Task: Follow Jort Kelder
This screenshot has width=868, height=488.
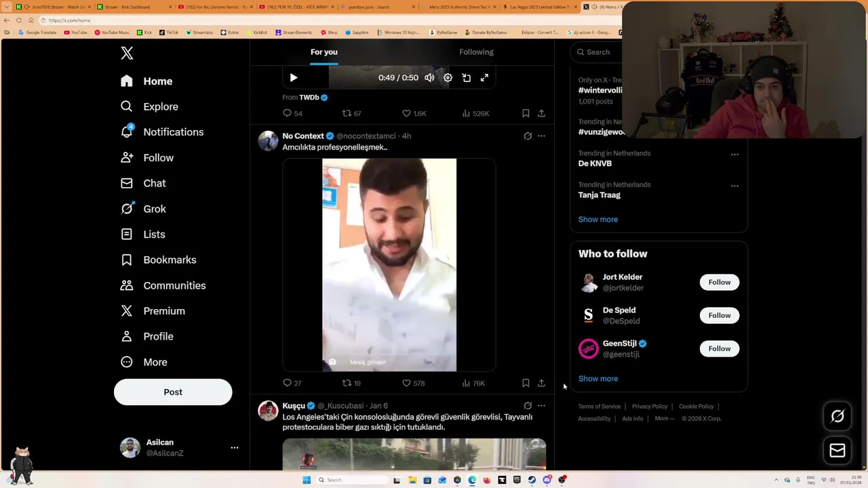Action: coord(719,282)
